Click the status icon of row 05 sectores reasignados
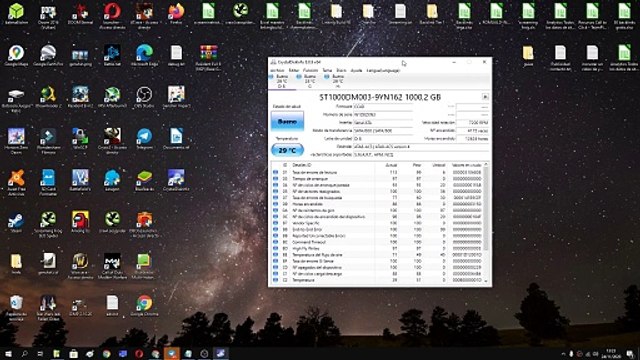The height and width of the screenshot is (360, 640). [x=276, y=191]
